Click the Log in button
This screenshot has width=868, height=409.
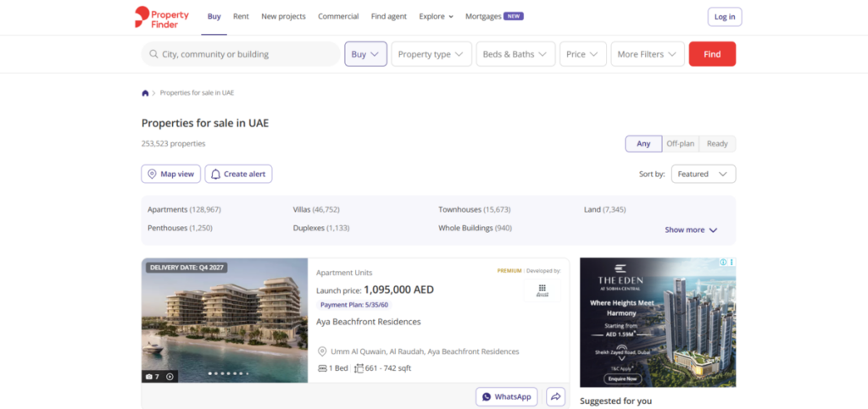[725, 17]
